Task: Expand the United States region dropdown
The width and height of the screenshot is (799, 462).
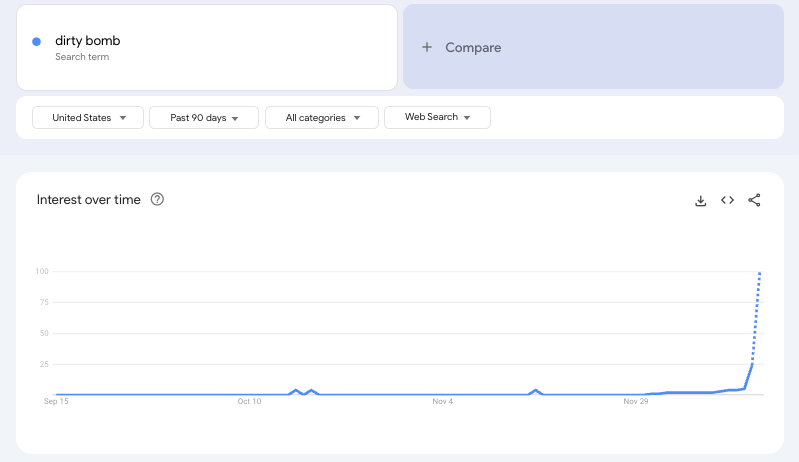Action: tap(88, 118)
